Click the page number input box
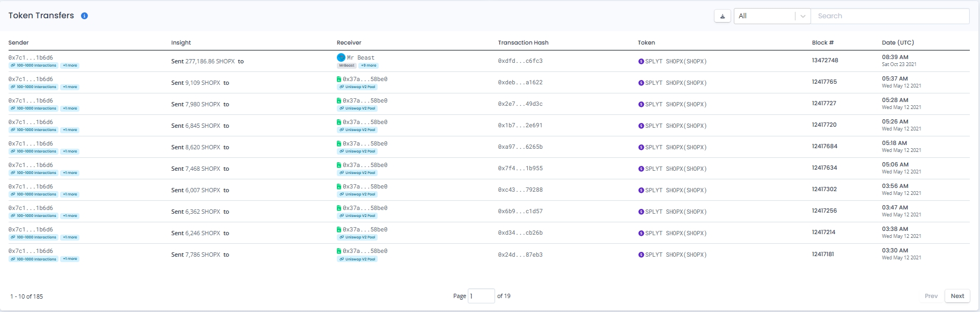This screenshot has width=980, height=312. pyautogui.click(x=481, y=296)
